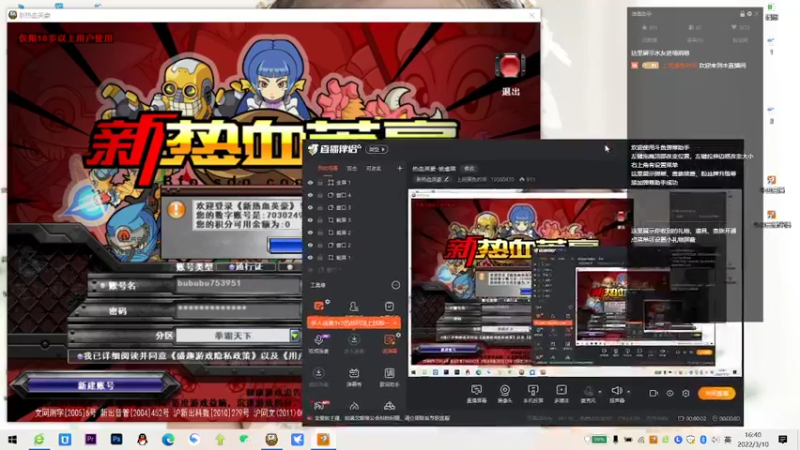Click 直播屏幕 screen capture icon in Douyu toolbar

coord(477,391)
